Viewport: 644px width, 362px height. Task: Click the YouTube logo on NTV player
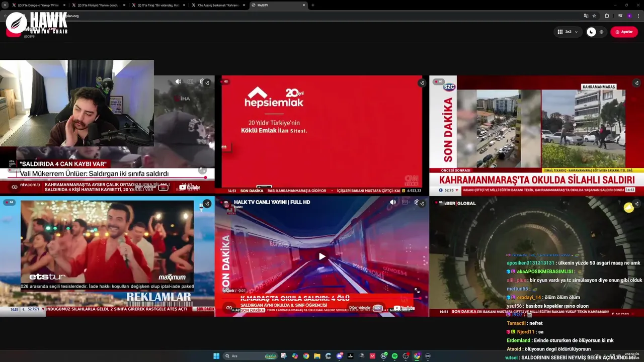pos(190,188)
